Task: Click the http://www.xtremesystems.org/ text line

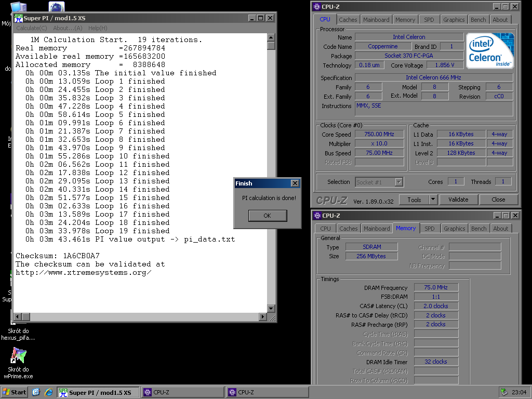Action: [84, 272]
